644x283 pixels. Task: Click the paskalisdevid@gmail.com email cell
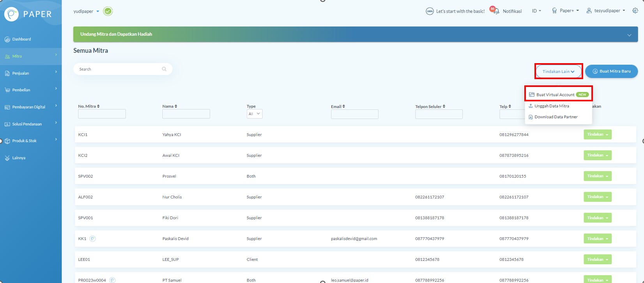354,239
